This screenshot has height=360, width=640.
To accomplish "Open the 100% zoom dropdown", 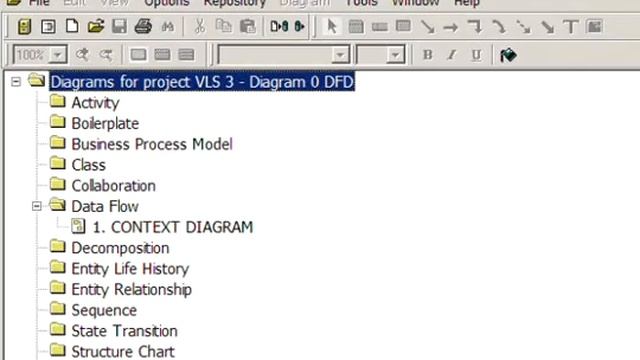I will 58,55.
